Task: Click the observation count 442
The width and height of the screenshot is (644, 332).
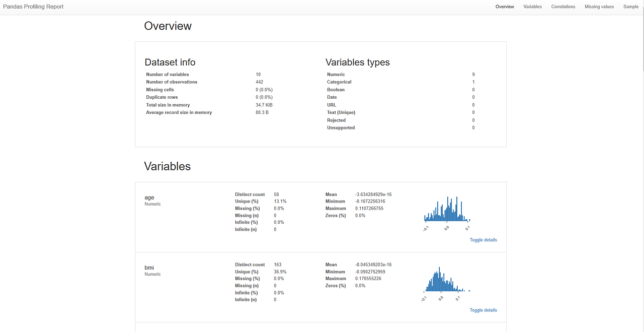Action: 259,82
